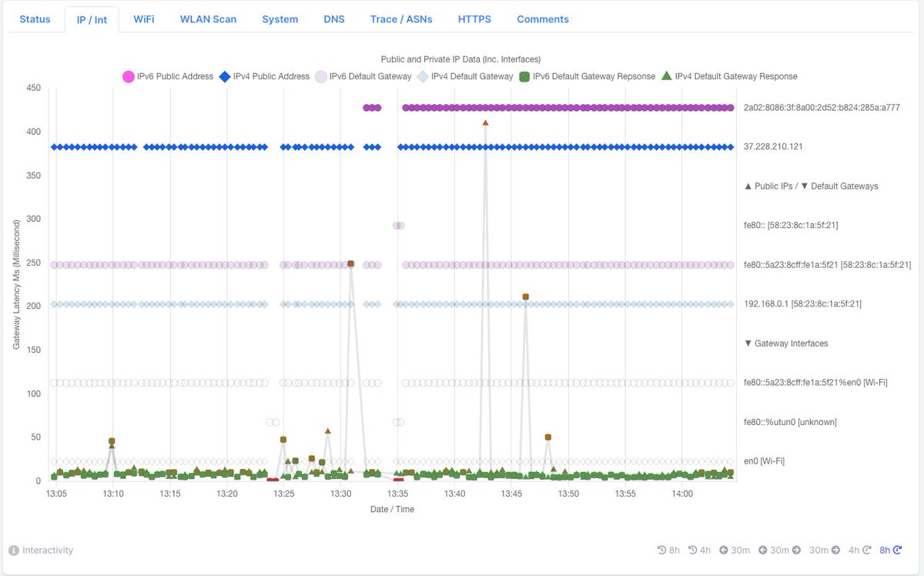
Task: Switch to the WiFi tab
Action: point(143,19)
